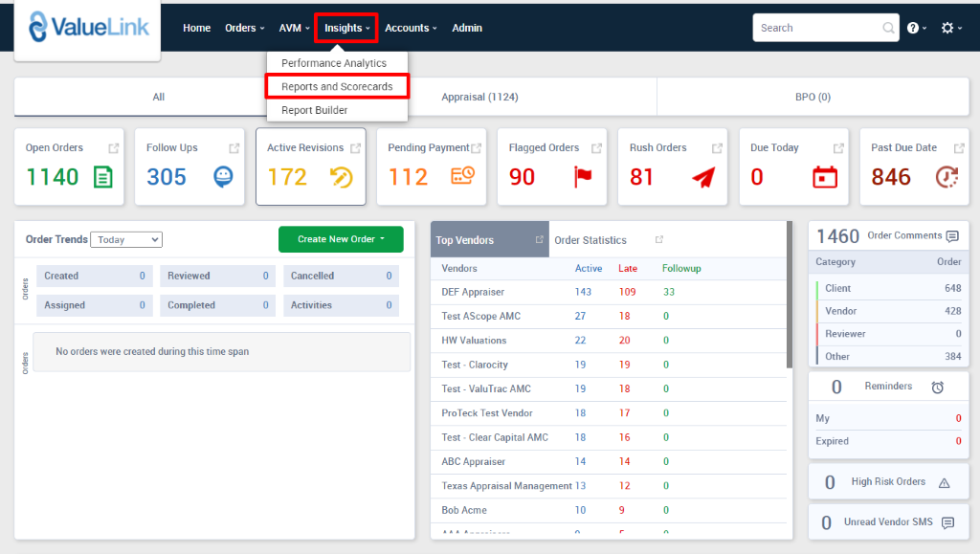Click the Created orders count tile
The height and width of the screenshot is (554, 980).
(95, 277)
